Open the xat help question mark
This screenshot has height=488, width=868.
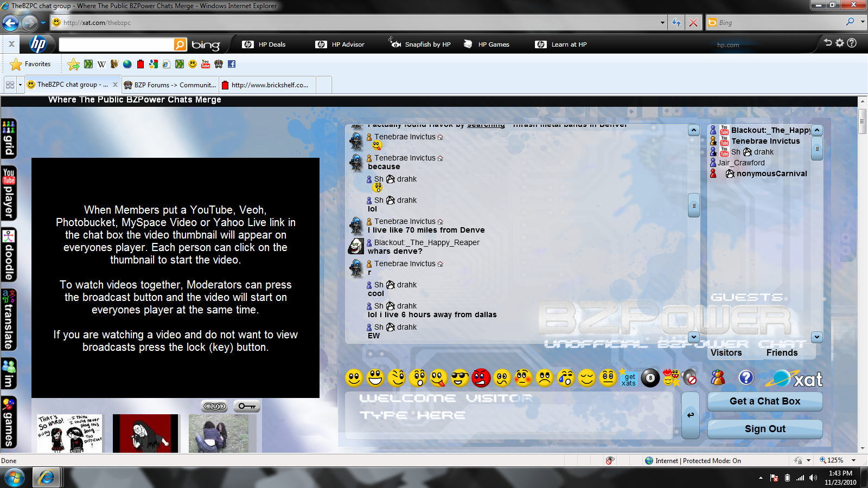[x=747, y=378]
